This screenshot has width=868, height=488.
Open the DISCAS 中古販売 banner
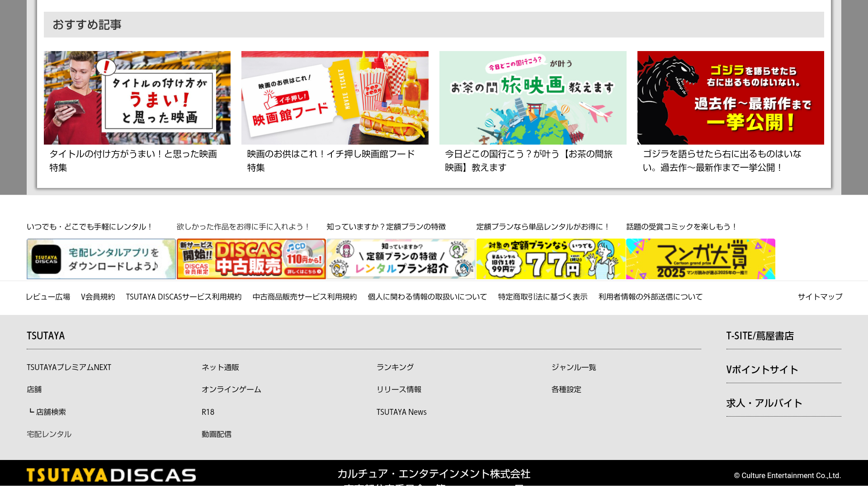[x=251, y=259]
